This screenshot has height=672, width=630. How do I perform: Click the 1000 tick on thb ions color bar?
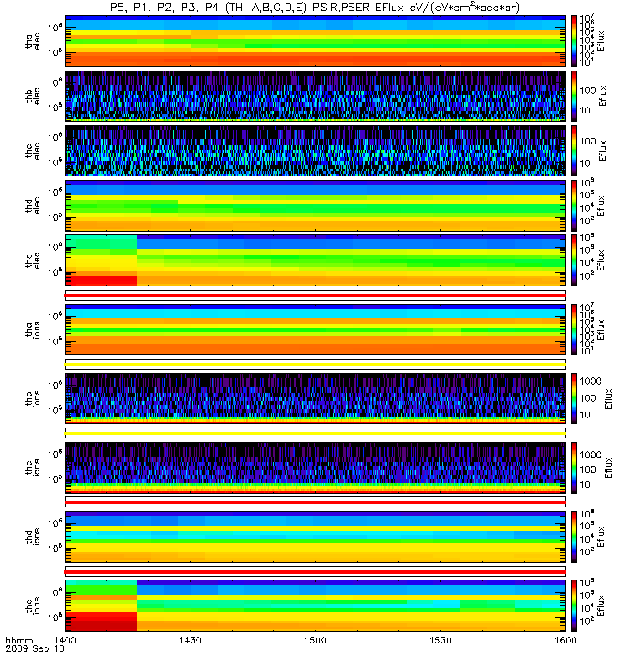point(591,381)
